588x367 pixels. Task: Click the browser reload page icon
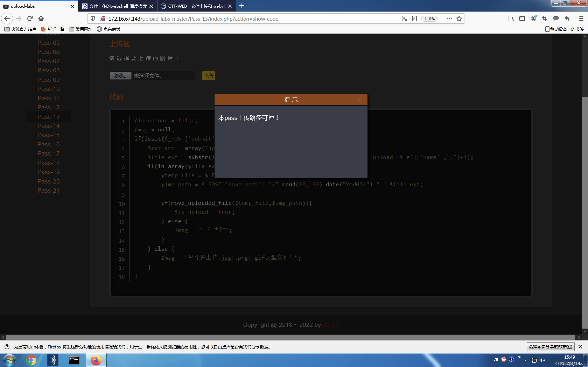tap(30, 19)
